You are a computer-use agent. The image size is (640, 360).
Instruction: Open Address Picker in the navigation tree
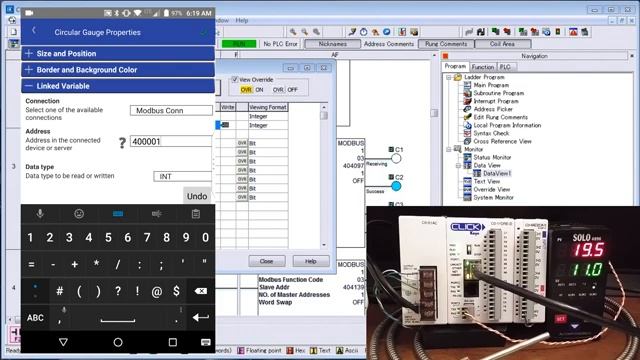click(x=493, y=109)
